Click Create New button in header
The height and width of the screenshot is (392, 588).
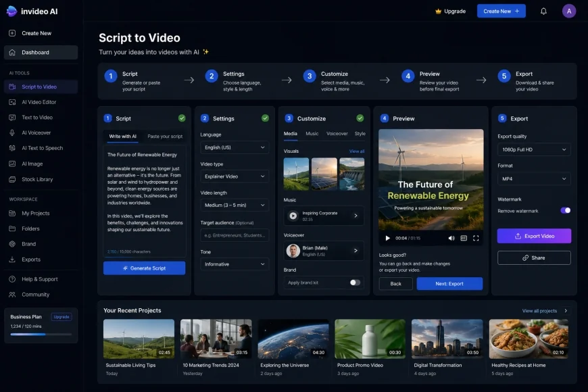pos(501,11)
